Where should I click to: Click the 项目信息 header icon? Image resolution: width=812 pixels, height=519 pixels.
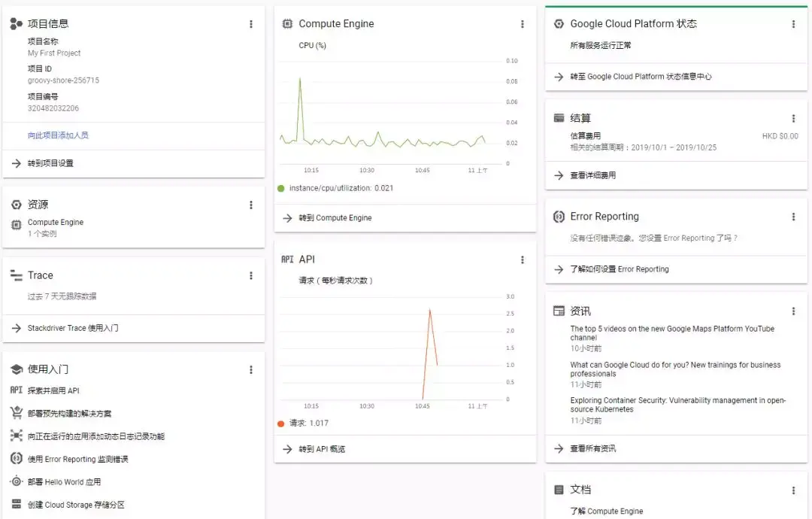point(16,23)
